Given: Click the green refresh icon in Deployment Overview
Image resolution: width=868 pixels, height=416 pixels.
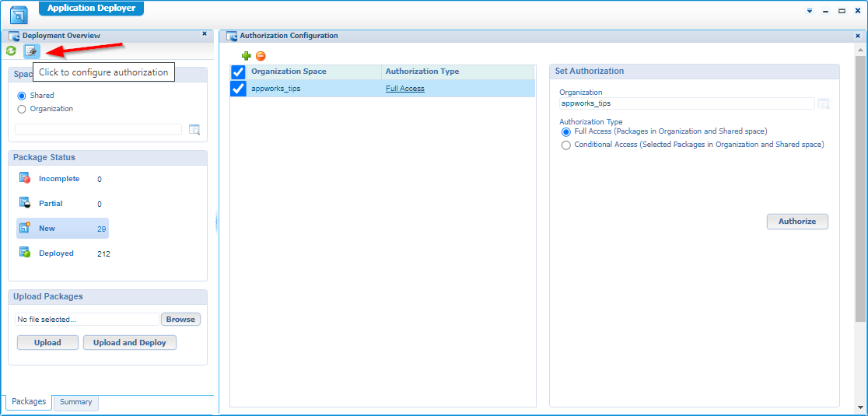Looking at the screenshot, I should (x=11, y=51).
